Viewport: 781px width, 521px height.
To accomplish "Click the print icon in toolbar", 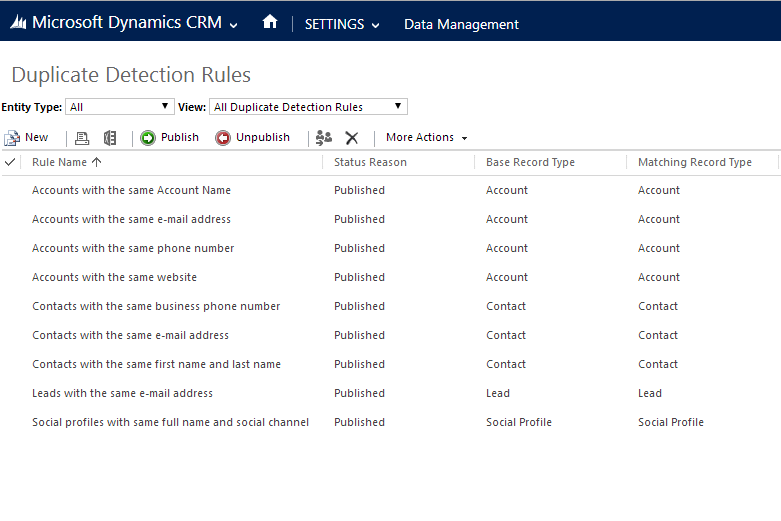I will (x=82, y=138).
